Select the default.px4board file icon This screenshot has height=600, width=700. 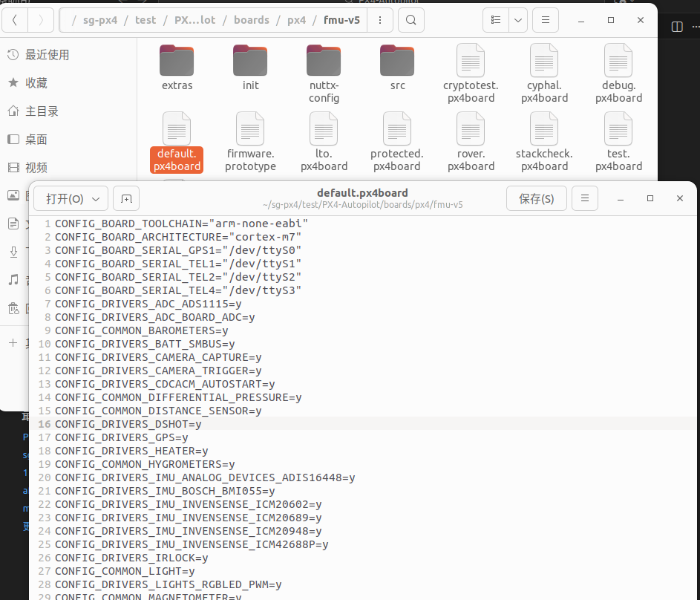tap(177, 128)
